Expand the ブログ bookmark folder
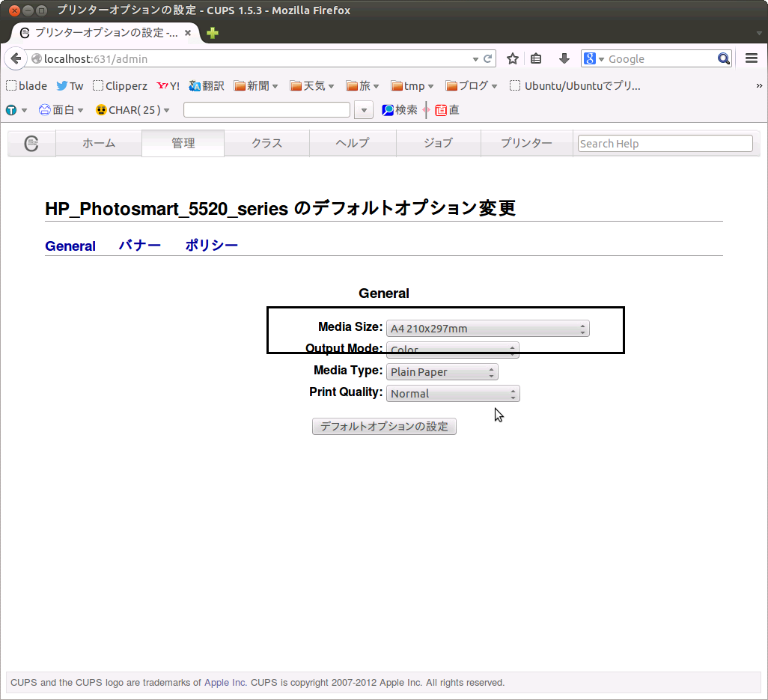The image size is (768, 700). coord(471,86)
